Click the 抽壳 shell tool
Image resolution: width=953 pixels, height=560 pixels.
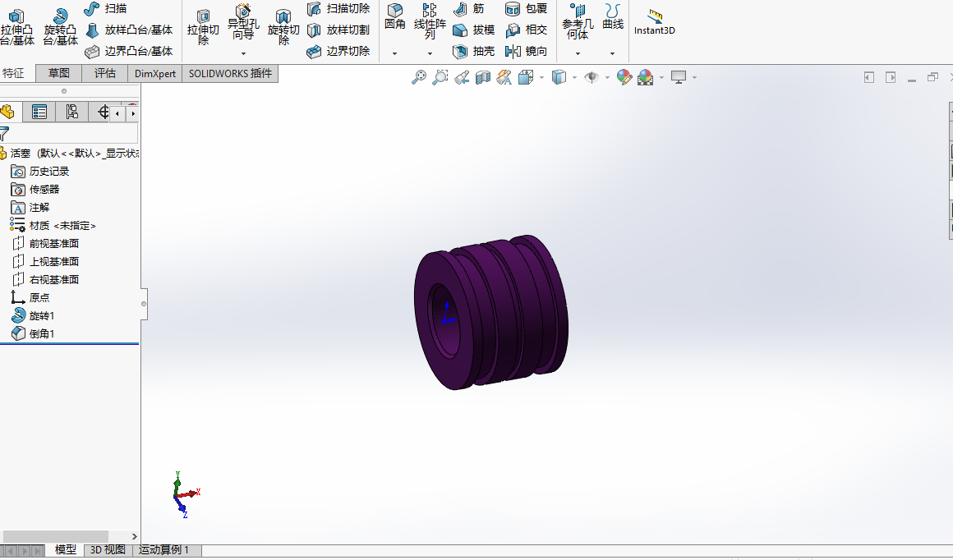tap(474, 51)
